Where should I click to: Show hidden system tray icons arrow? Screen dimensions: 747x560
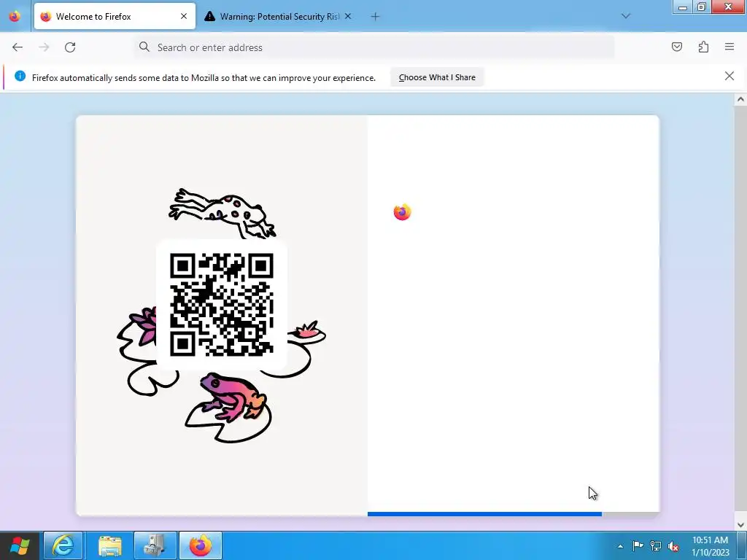click(620, 546)
